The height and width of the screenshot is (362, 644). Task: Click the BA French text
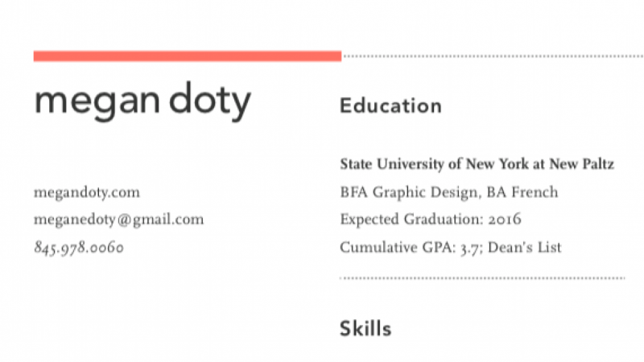tap(522, 191)
